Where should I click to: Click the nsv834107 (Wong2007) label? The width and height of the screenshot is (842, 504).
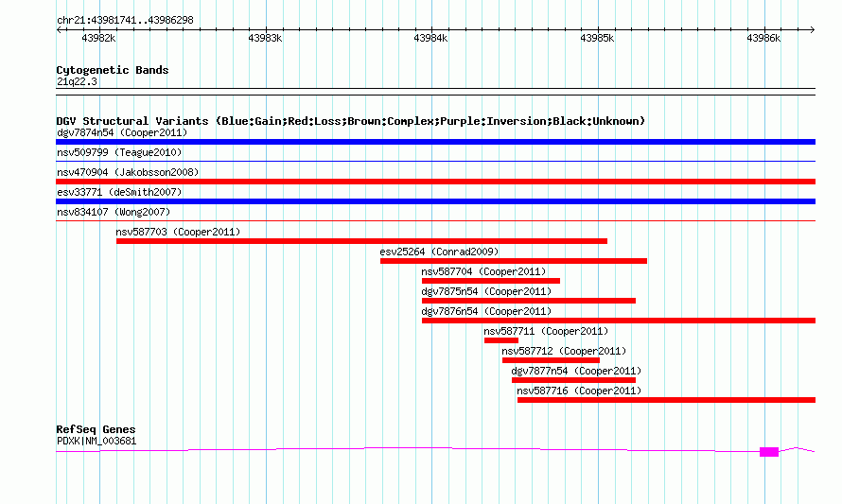coord(114,212)
